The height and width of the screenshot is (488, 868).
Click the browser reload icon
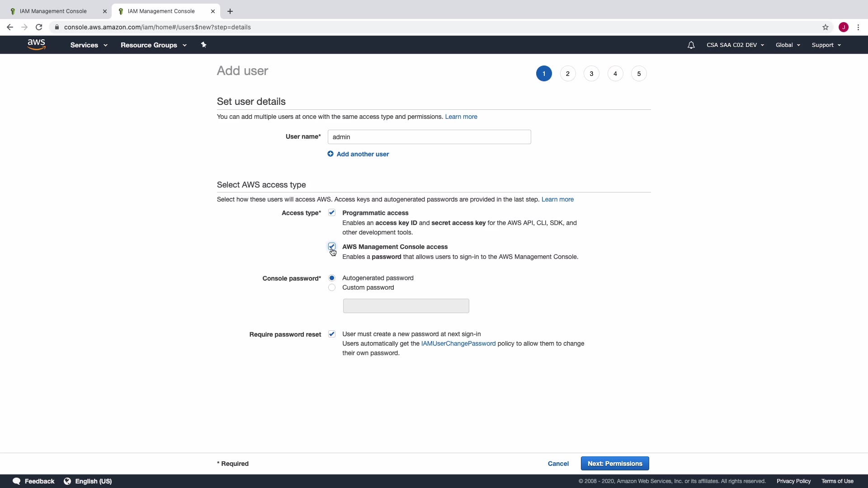39,27
